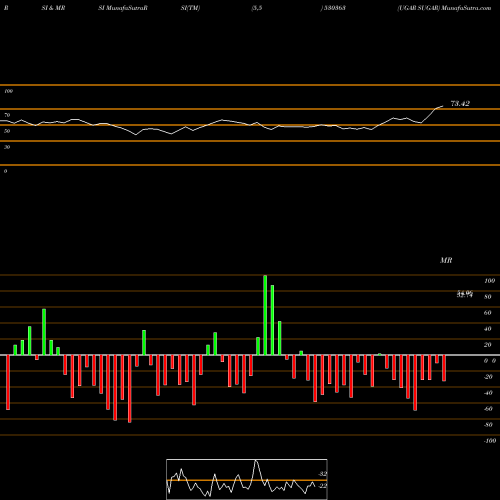
Task: Click the 30 level label on RSI chart
Action: click(7, 147)
